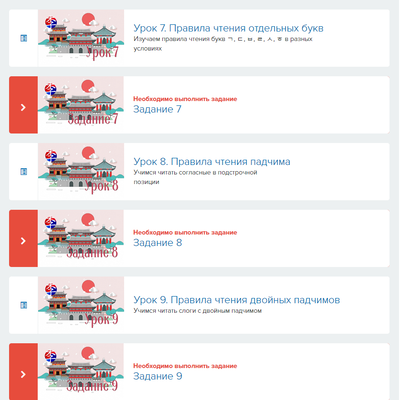Click the red chevron arrow for Задание 9
Viewport: 400px width, 400px height.
tap(23, 374)
